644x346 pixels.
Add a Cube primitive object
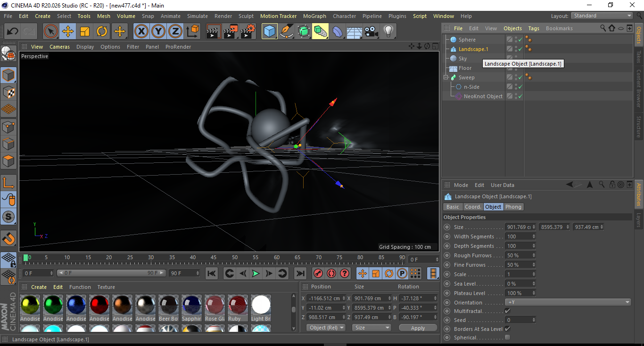click(270, 32)
